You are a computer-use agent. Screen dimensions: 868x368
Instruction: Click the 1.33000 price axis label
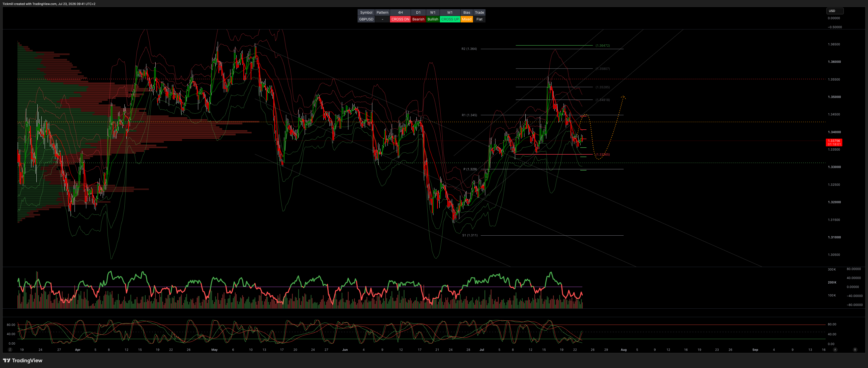(x=834, y=167)
